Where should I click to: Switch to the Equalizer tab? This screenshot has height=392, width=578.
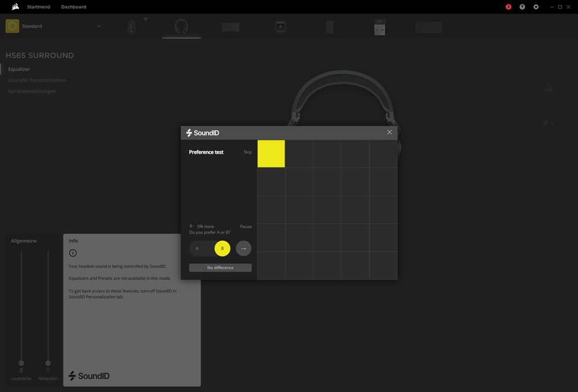point(19,69)
